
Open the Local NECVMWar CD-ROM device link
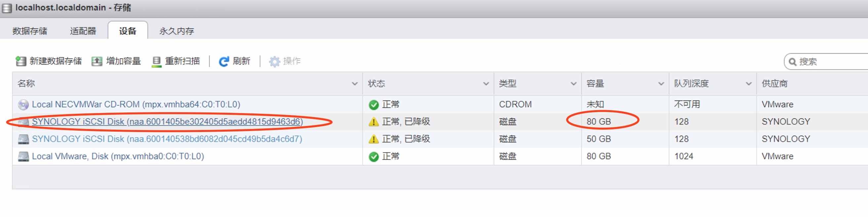(x=136, y=105)
